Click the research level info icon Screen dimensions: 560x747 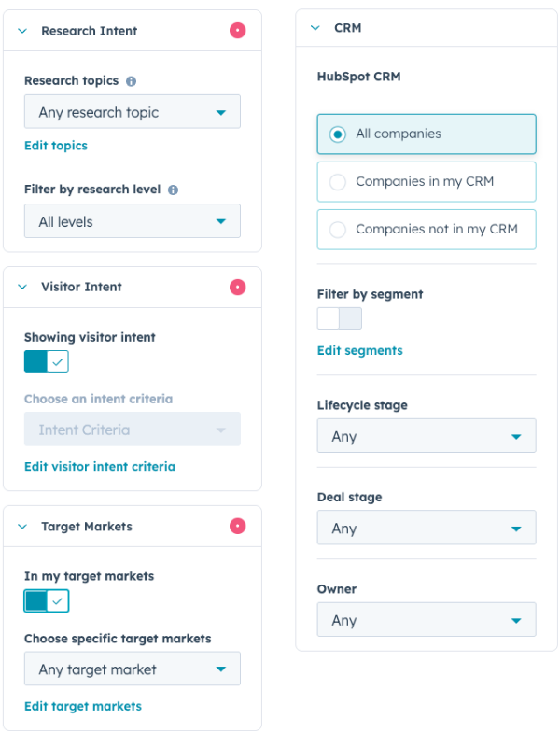[x=174, y=190]
